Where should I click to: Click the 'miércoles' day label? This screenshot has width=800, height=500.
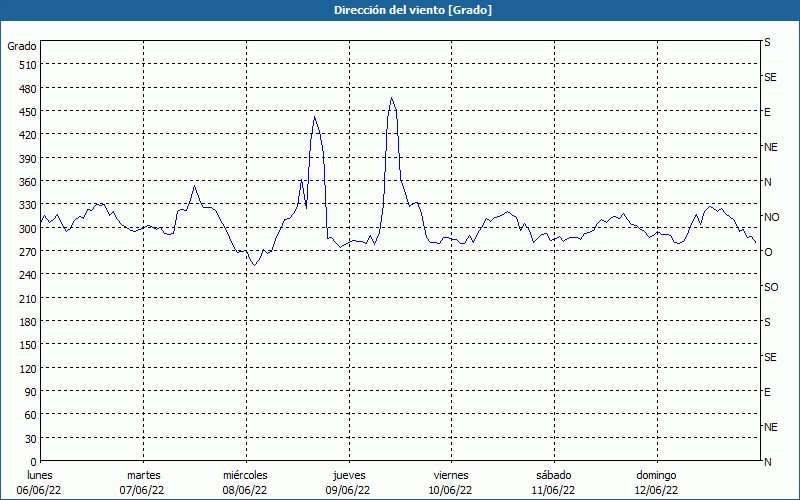[x=245, y=475]
